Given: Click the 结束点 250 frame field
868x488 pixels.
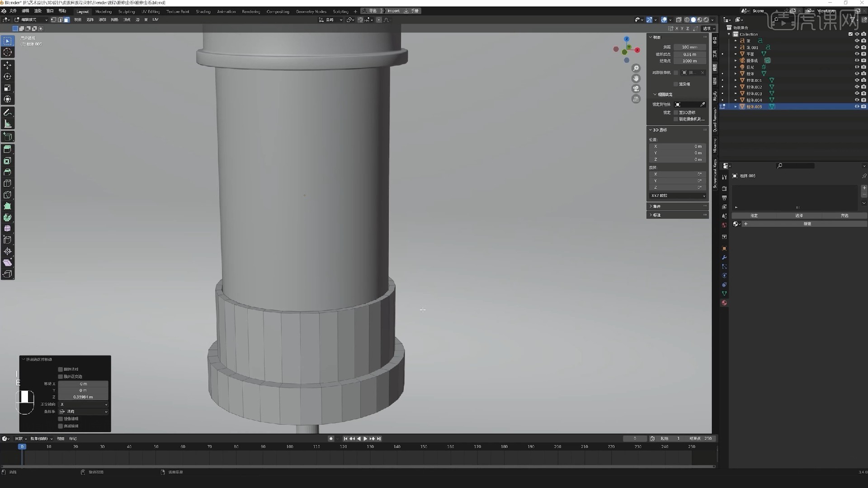Looking at the screenshot, I should pos(700,439).
